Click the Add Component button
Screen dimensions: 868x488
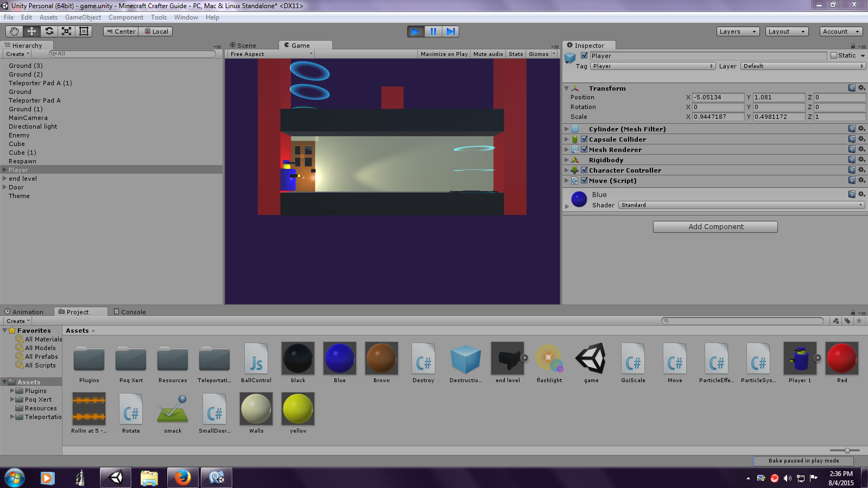click(715, 226)
